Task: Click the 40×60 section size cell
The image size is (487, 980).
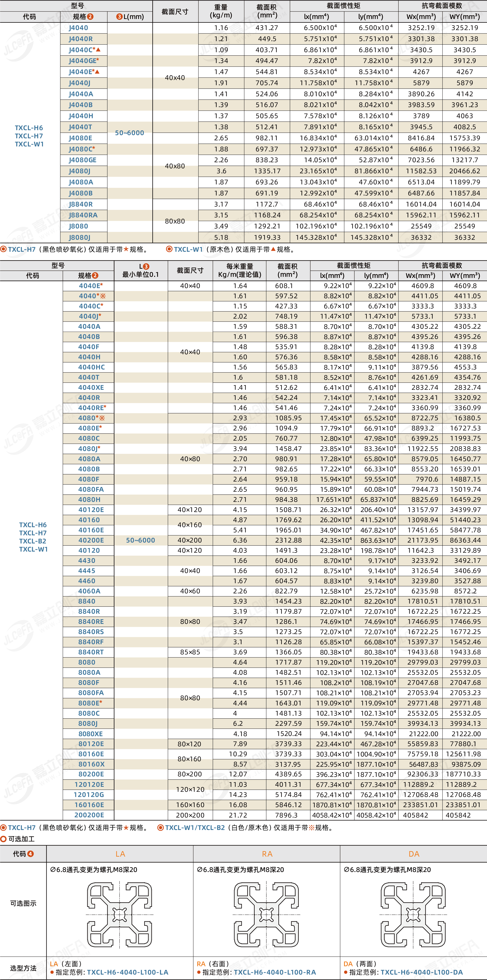Action: pos(190,591)
